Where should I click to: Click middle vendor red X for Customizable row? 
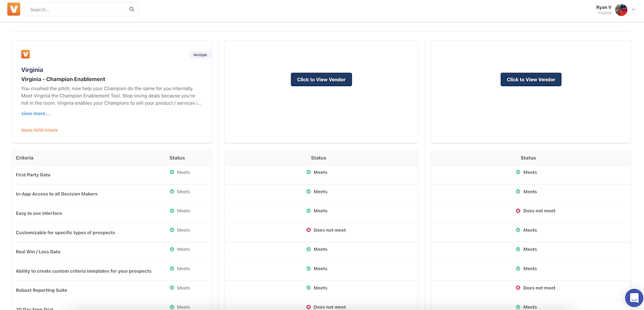click(308, 230)
